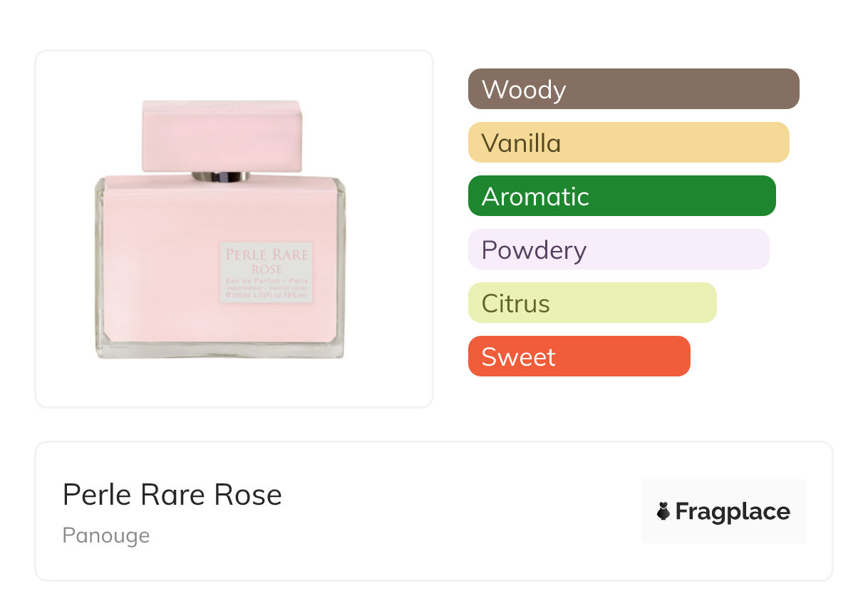Pick the Powdery accord bar

pyautogui.click(x=618, y=250)
